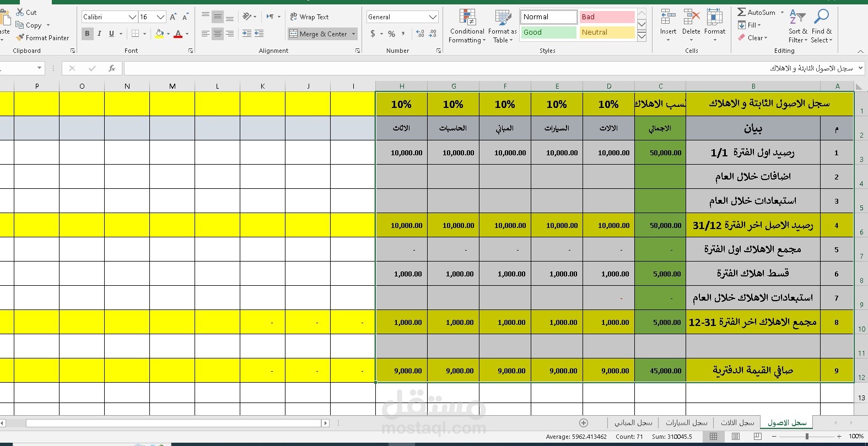Expand the AutoSum dropdown arrow
This screenshot has width=868, height=446.
click(782, 12)
